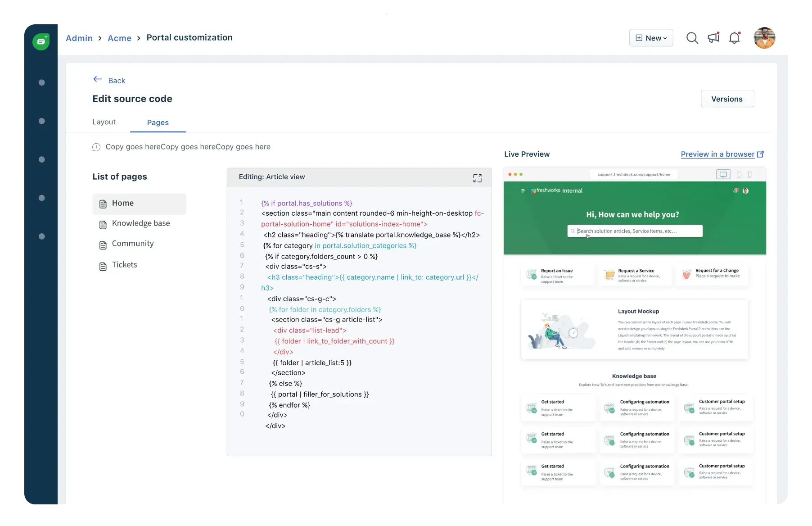Click the Versions button
Viewport: 812px width, 526px height.
pyautogui.click(x=727, y=99)
